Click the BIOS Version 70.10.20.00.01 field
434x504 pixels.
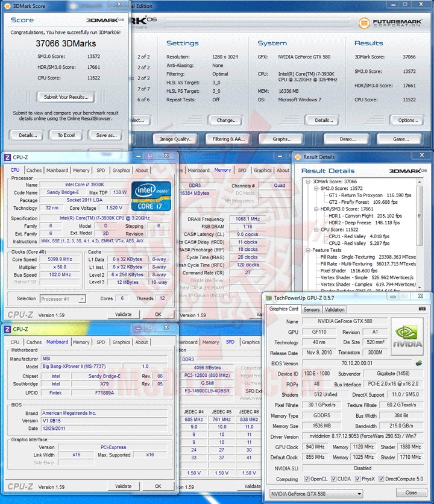[357, 363]
